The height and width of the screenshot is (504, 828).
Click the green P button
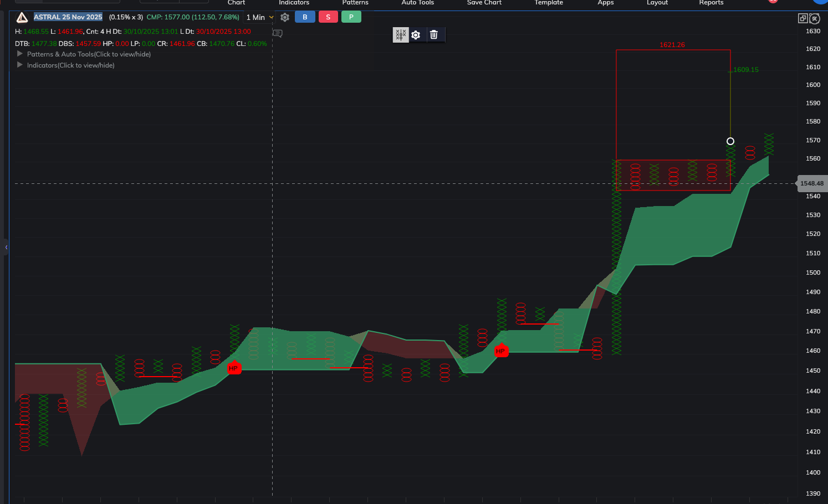[x=351, y=17]
